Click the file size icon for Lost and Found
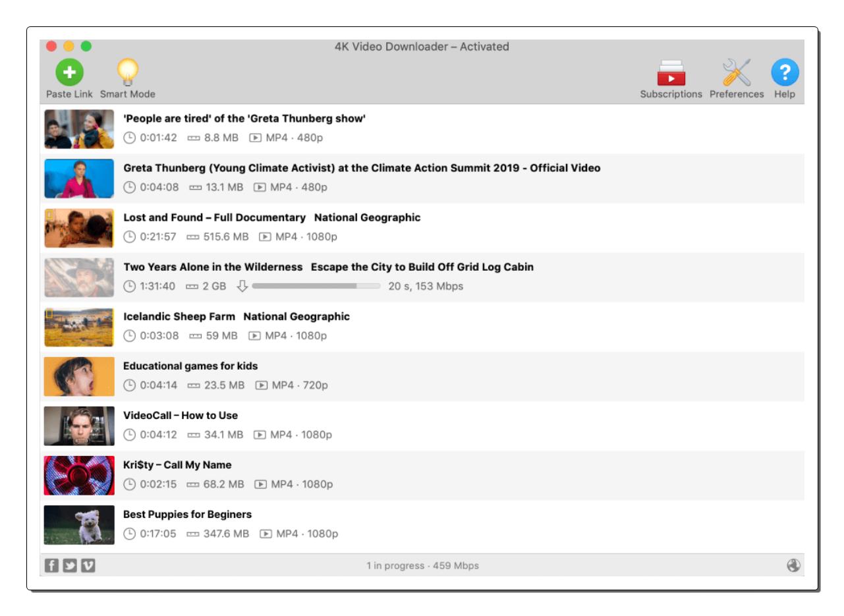Screen dimensions: 844x616 click(193, 237)
